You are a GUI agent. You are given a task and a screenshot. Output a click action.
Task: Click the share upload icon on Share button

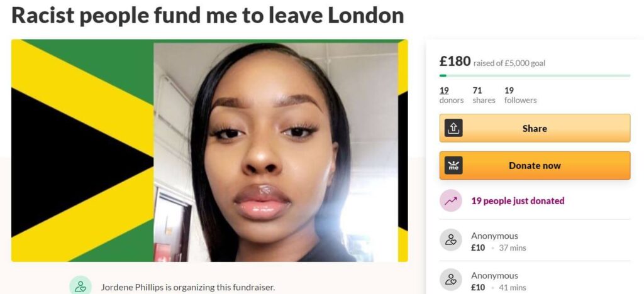point(453,128)
